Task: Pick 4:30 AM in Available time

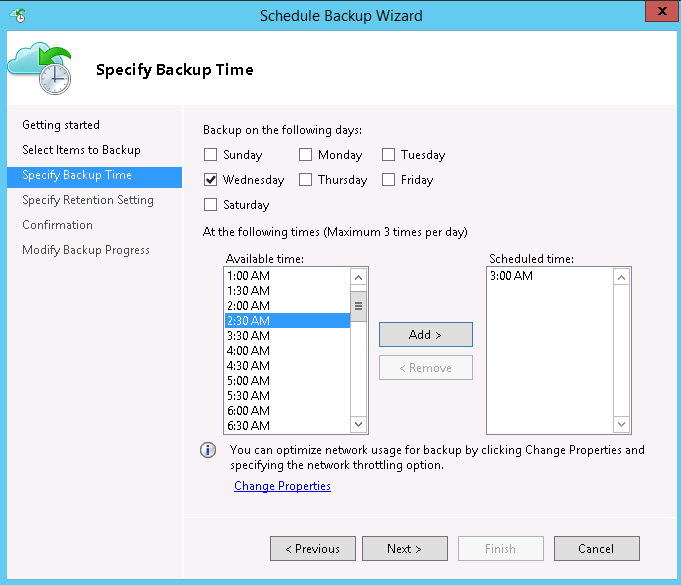Action: click(288, 366)
